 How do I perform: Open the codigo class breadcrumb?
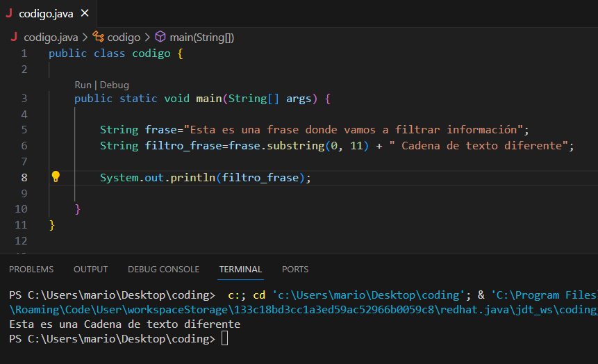pos(124,38)
